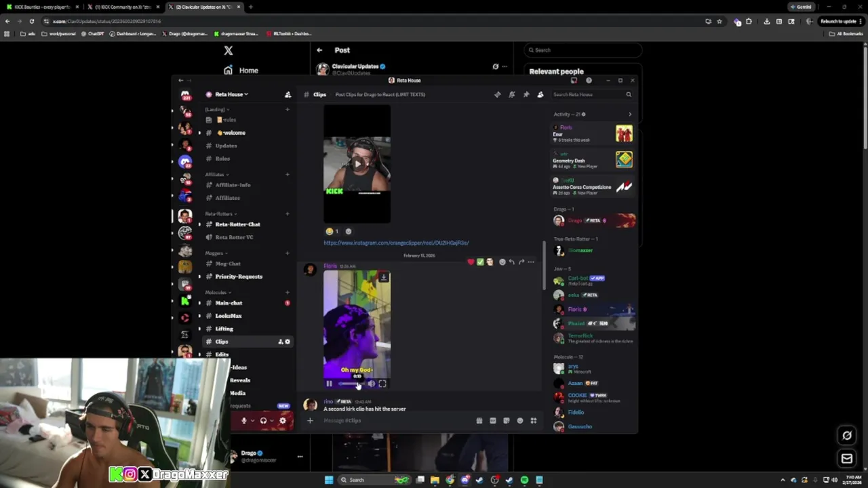The width and height of the screenshot is (868, 488).
Task: Join the Reta Rotter VC voice channel
Action: point(234,237)
